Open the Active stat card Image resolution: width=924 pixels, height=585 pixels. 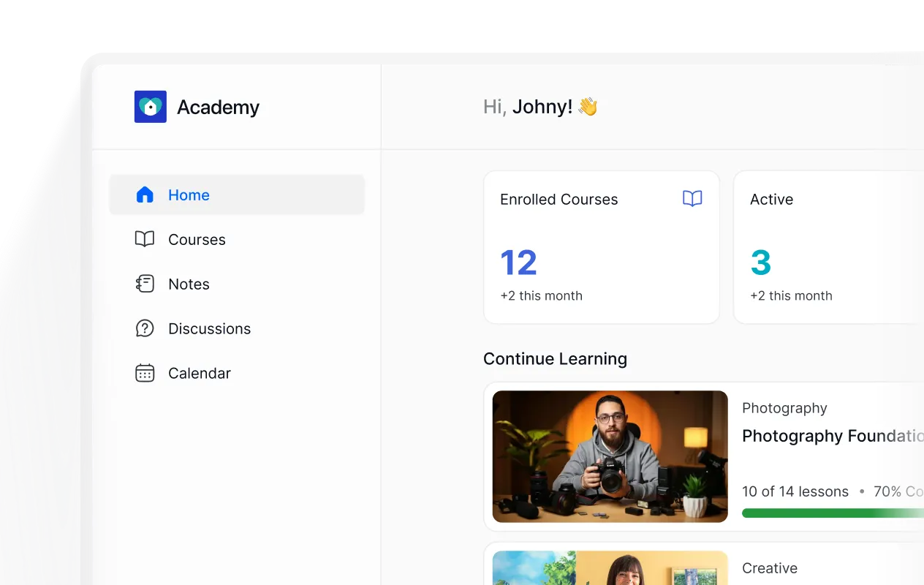pyautogui.click(x=829, y=247)
